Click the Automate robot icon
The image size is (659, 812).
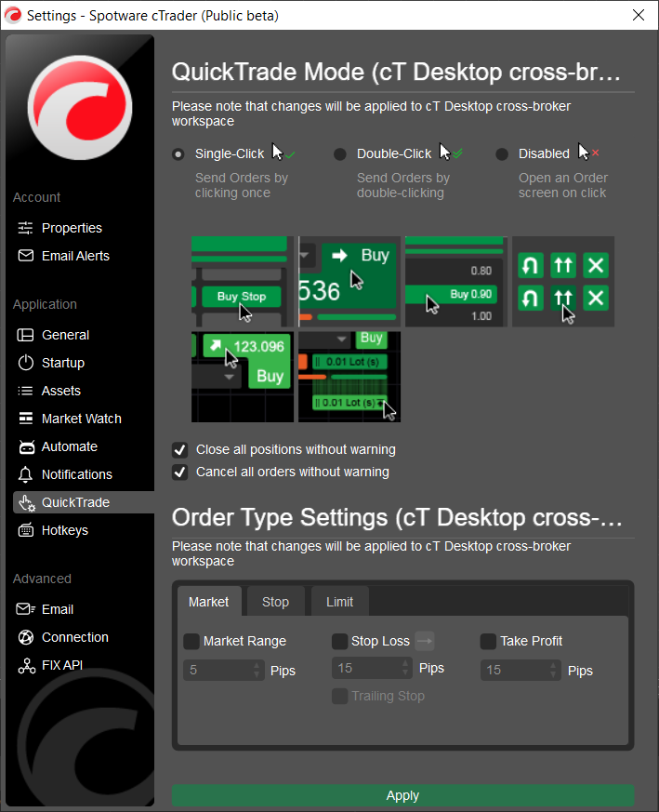(x=26, y=446)
